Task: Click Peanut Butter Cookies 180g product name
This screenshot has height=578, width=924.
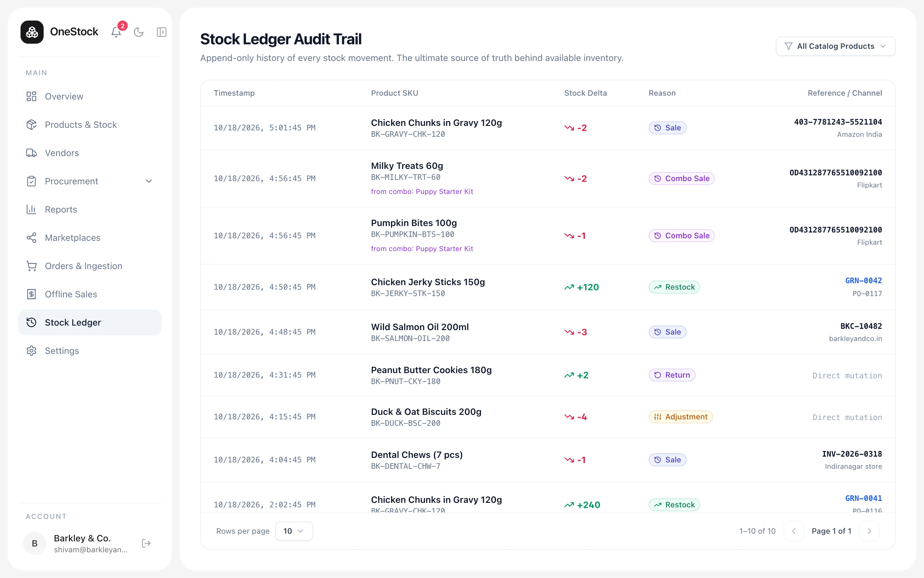Action: point(431,370)
